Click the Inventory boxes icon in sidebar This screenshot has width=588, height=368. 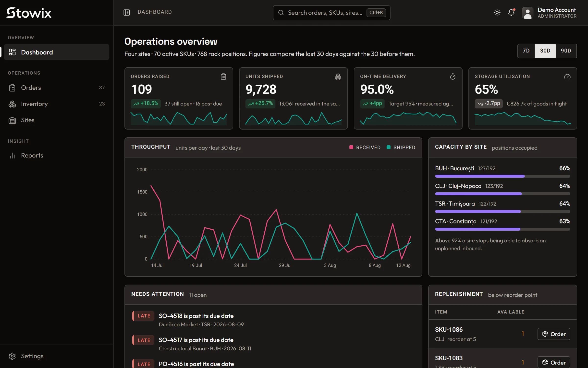click(12, 104)
